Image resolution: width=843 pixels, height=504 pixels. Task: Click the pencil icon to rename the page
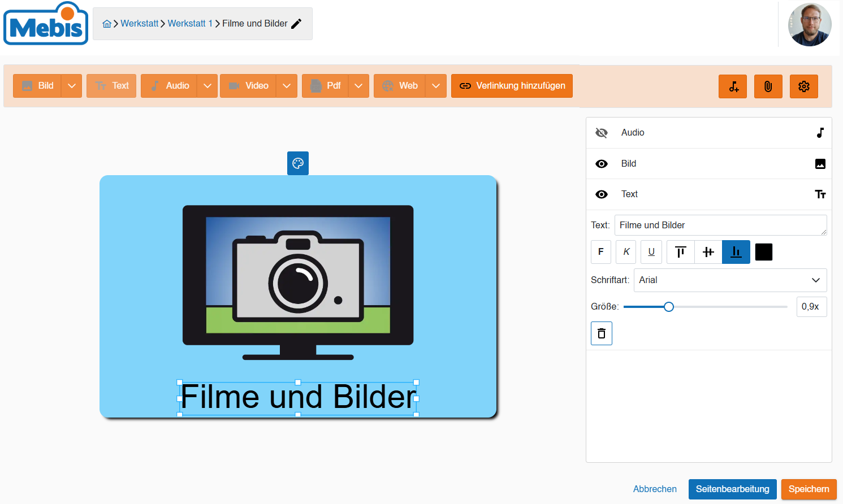click(x=296, y=24)
